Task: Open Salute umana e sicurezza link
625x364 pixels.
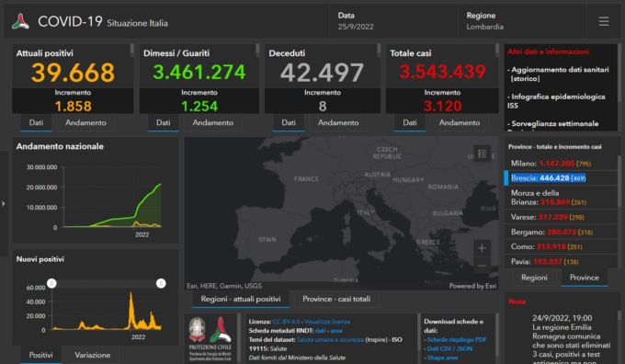Action: click(331, 340)
